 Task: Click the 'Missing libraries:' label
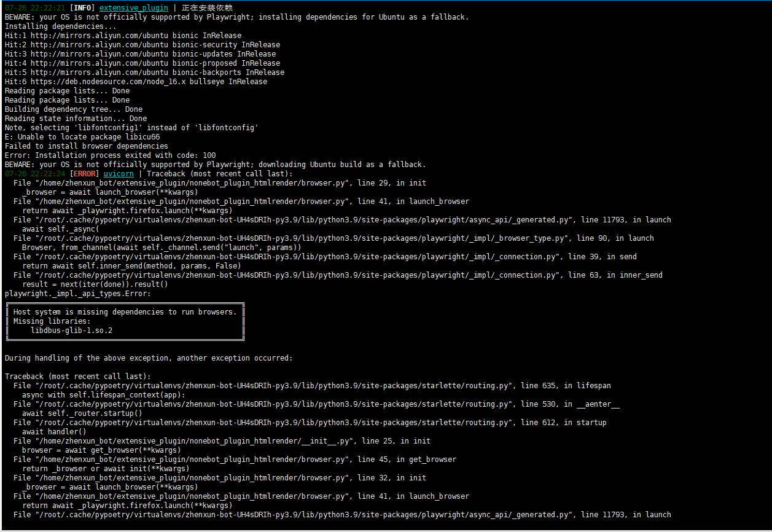coord(52,321)
